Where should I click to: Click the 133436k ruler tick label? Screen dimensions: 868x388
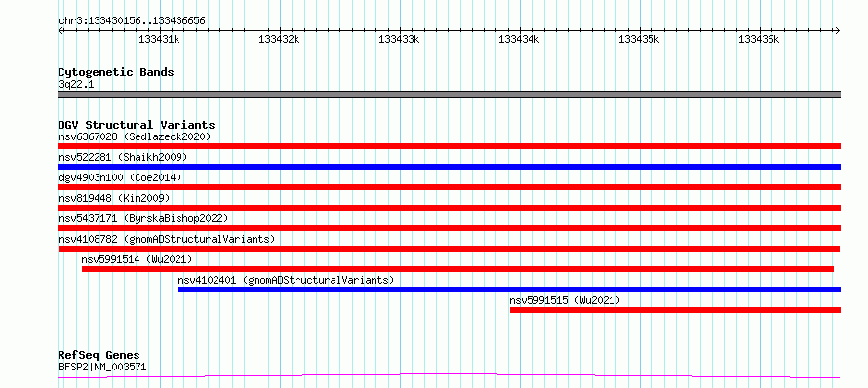(x=759, y=39)
